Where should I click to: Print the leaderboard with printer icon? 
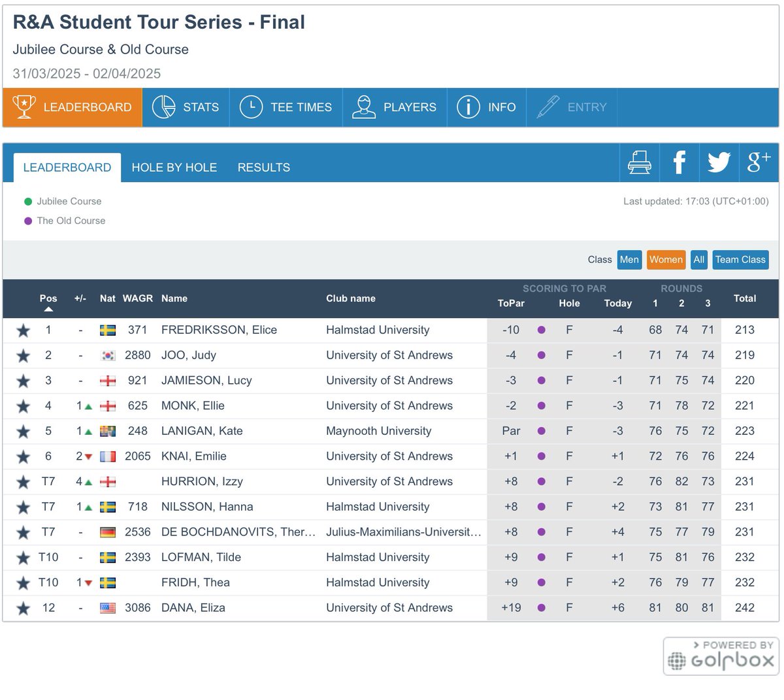pos(639,162)
